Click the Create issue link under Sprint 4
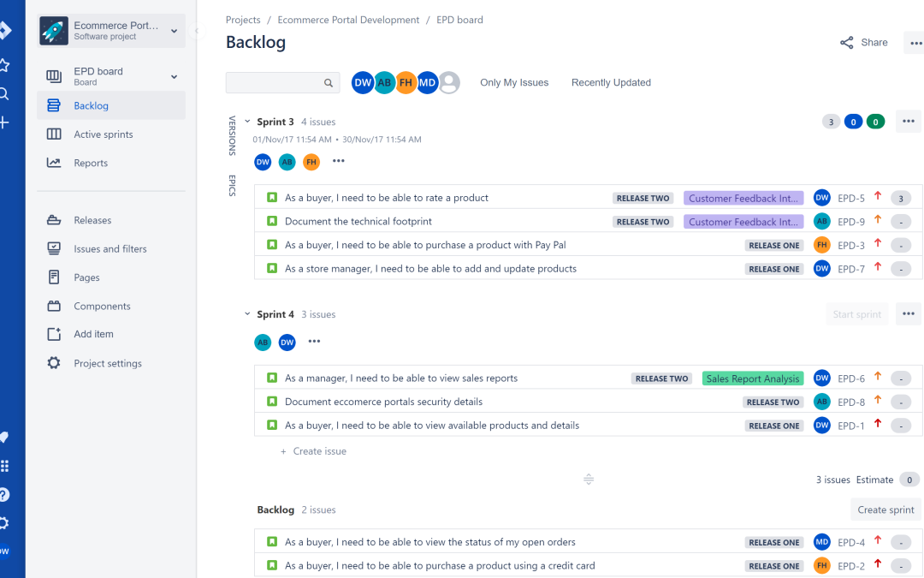 pyautogui.click(x=319, y=451)
